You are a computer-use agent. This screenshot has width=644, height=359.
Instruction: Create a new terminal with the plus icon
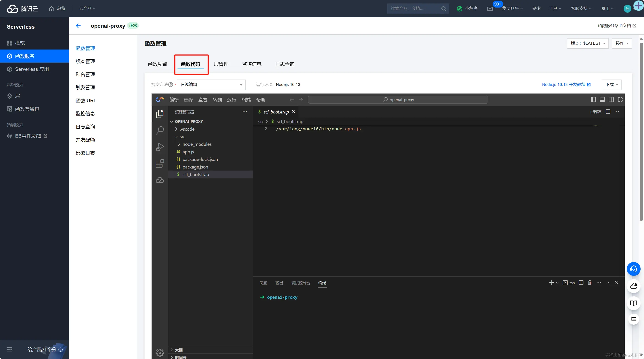coord(552,283)
